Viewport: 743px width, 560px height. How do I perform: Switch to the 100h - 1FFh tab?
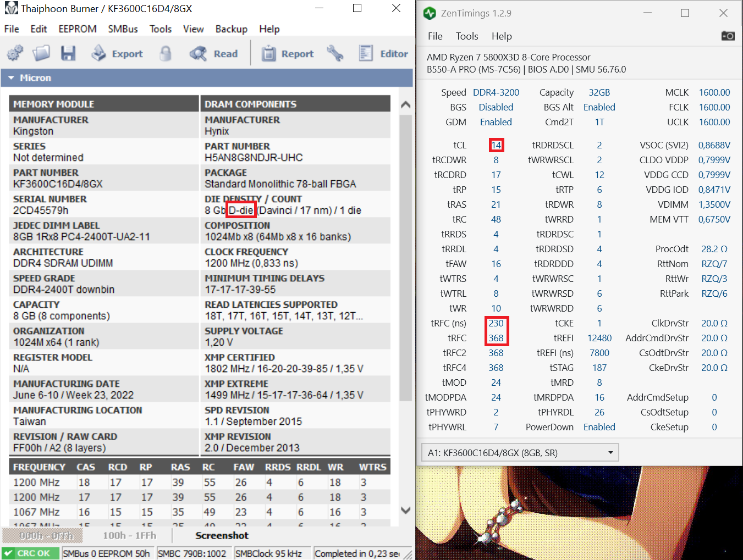tap(129, 536)
